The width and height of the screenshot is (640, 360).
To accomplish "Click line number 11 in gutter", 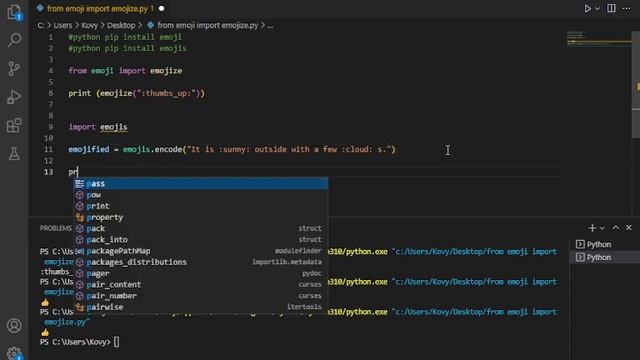I will (x=49, y=149).
